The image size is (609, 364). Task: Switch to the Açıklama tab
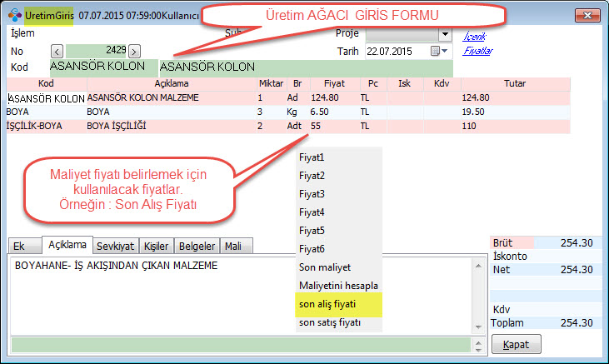(x=67, y=245)
